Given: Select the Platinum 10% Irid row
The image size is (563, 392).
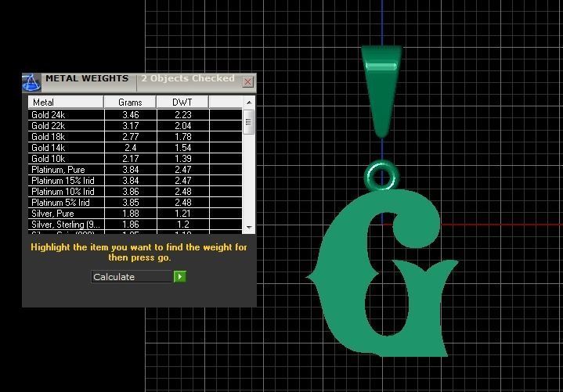Looking at the screenshot, I should (x=135, y=192).
